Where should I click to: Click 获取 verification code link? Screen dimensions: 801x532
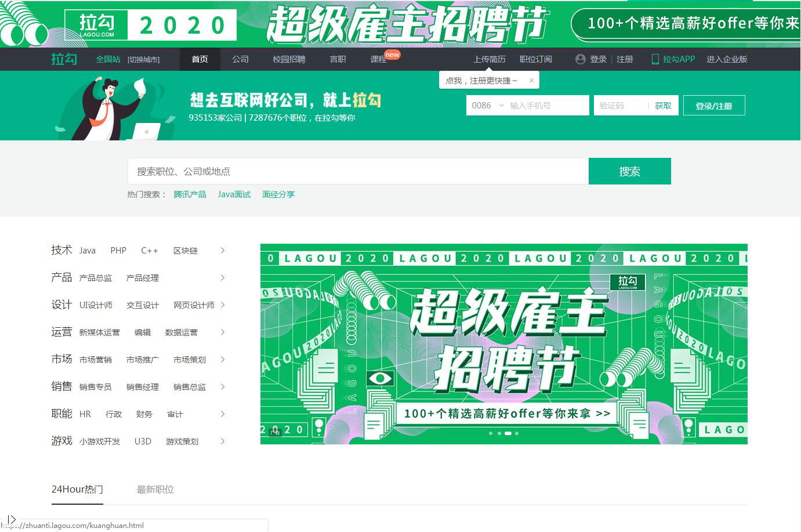pyautogui.click(x=663, y=106)
